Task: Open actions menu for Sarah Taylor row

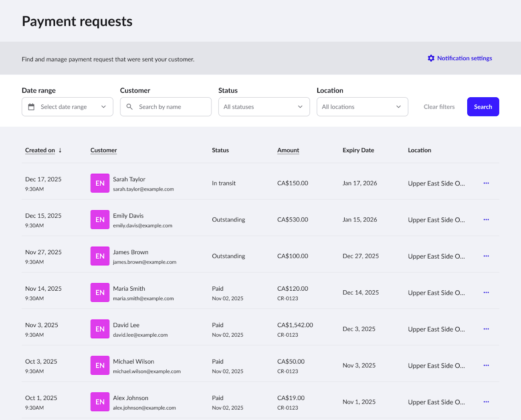Action: tap(486, 183)
